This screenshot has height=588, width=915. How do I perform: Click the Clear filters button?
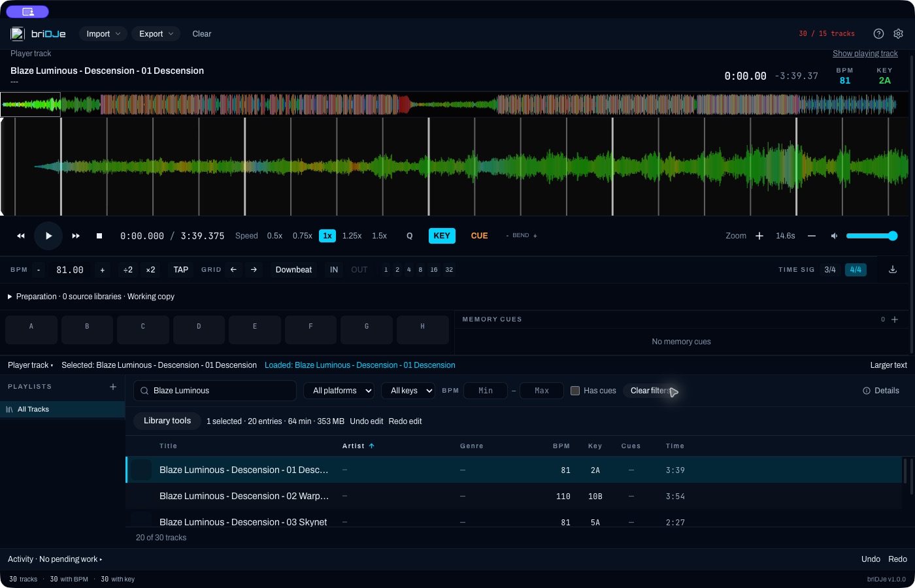click(x=650, y=391)
